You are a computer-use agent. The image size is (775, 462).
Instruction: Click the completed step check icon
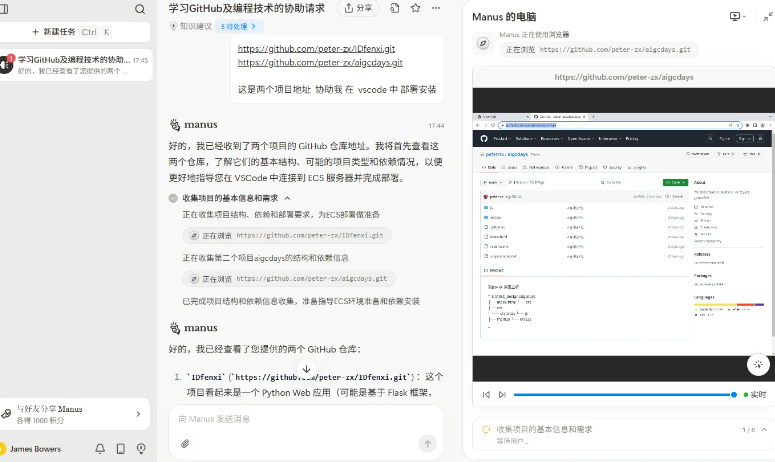pos(173,198)
